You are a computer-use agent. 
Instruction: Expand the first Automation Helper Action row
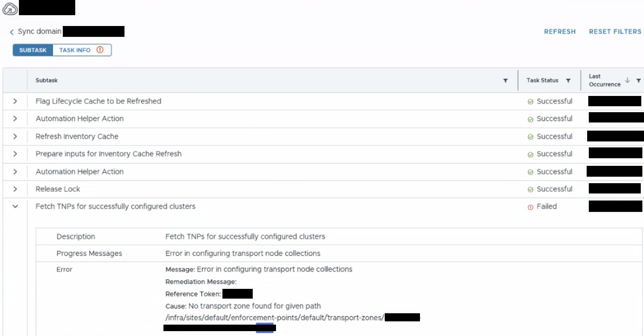15,119
